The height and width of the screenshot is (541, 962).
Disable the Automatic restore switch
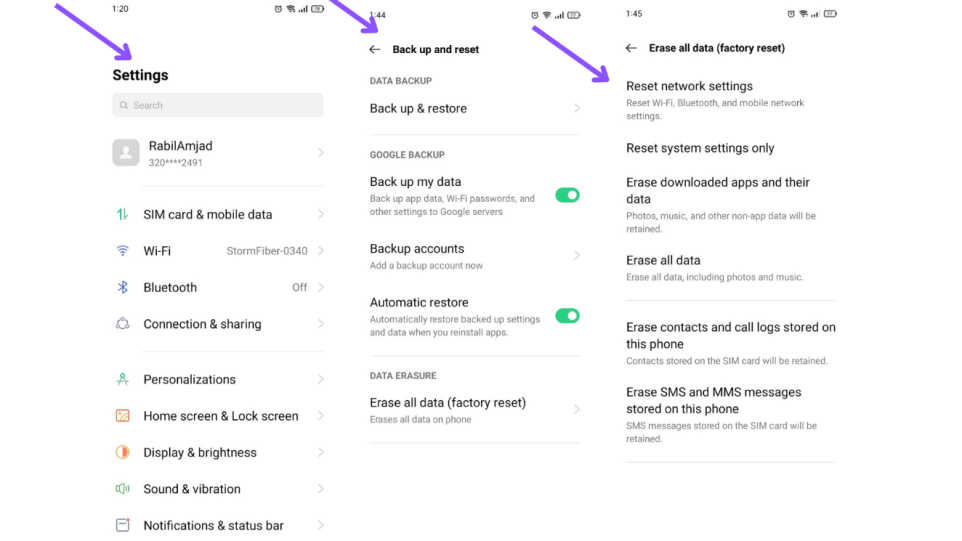click(x=567, y=316)
